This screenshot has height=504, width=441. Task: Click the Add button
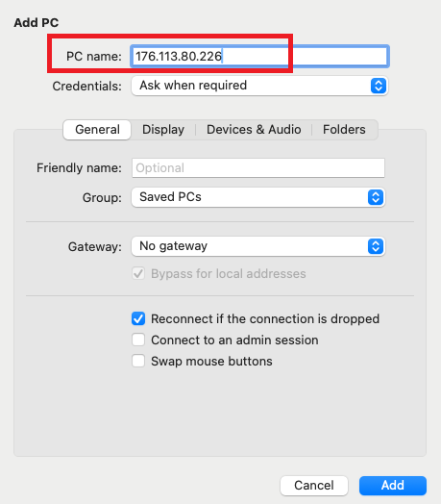pos(393,486)
